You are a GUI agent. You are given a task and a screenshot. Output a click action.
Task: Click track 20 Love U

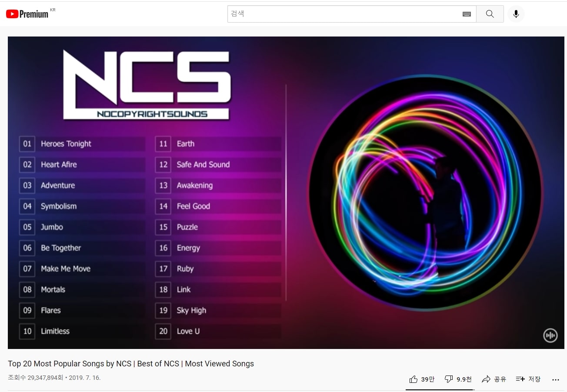[x=218, y=332]
